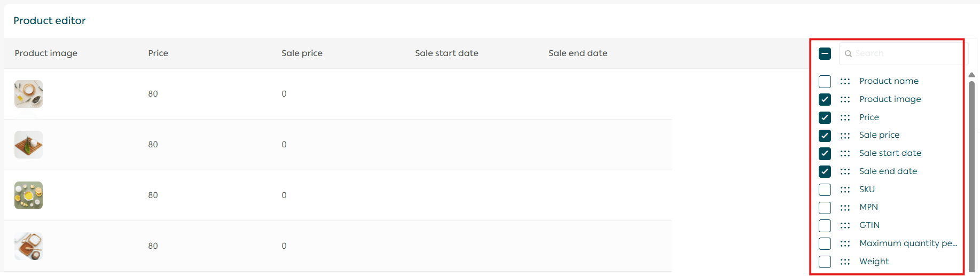Image resolution: width=980 pixels, height=276 pixels.
Task: Click drag handle icon beside Sale price
Action: tap(845, 136)
